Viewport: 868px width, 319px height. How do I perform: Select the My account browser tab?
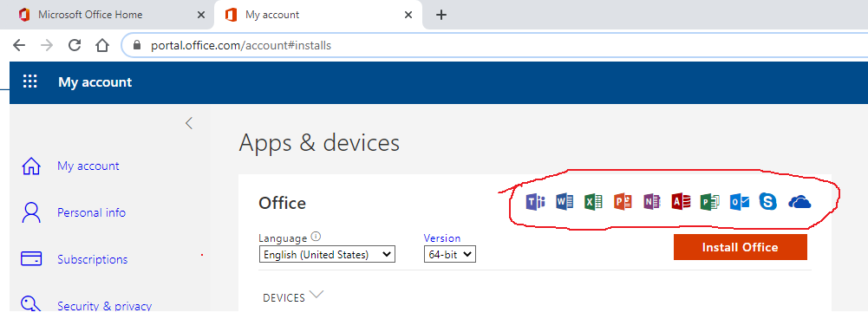coord(318,15)
